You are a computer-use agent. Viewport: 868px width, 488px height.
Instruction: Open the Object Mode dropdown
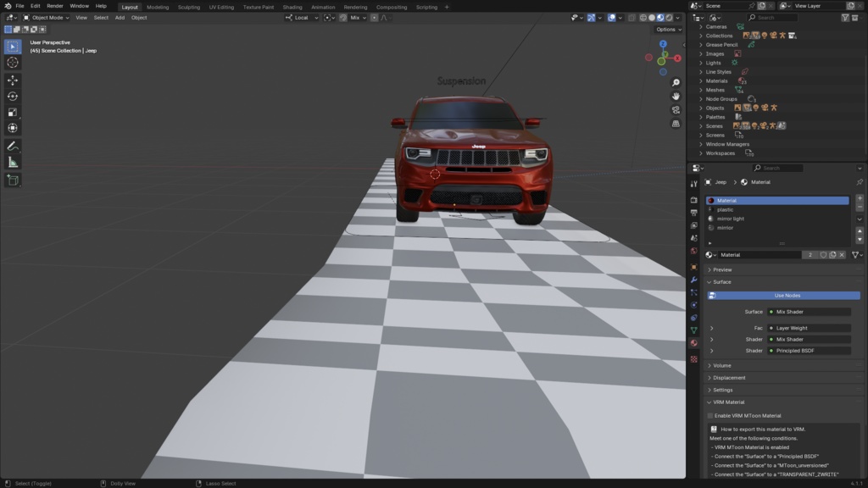[x=46, y=18]
